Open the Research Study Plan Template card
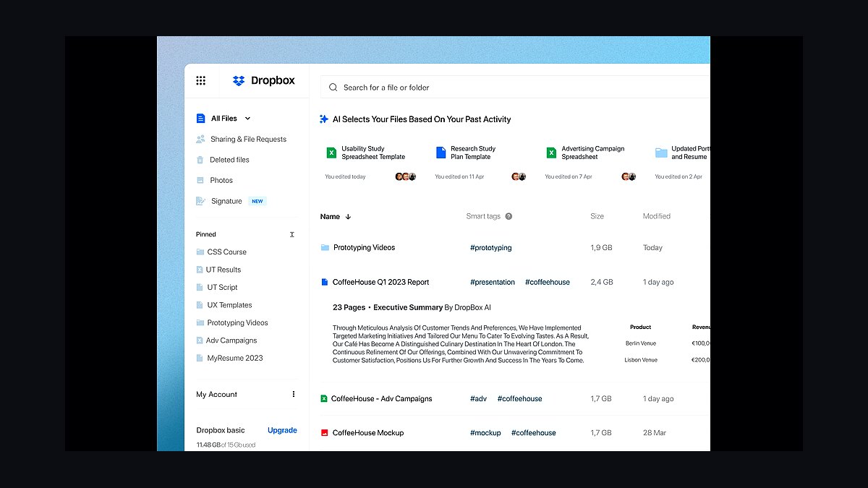868x488 pixels. (x=479, y=163)
